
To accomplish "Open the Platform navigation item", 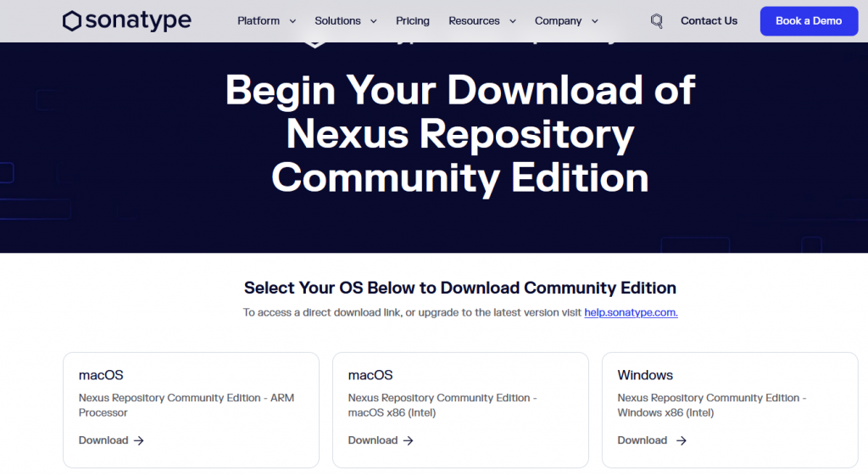I will coord(259,21).
